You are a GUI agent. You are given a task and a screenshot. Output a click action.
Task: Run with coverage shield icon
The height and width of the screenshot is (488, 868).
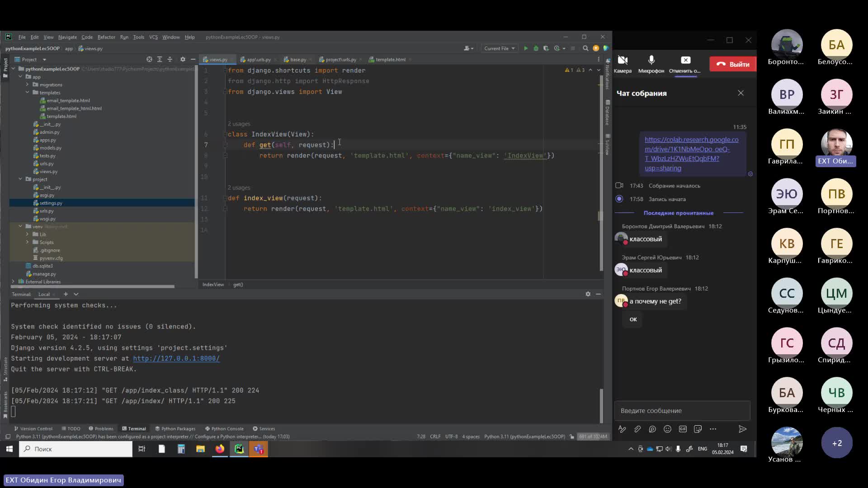coord(546,48)
